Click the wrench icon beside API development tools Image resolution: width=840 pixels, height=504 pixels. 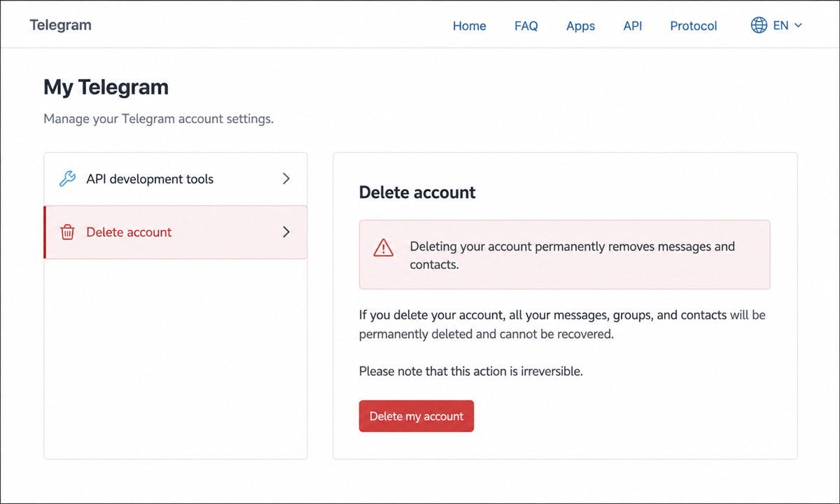[67, 178]
